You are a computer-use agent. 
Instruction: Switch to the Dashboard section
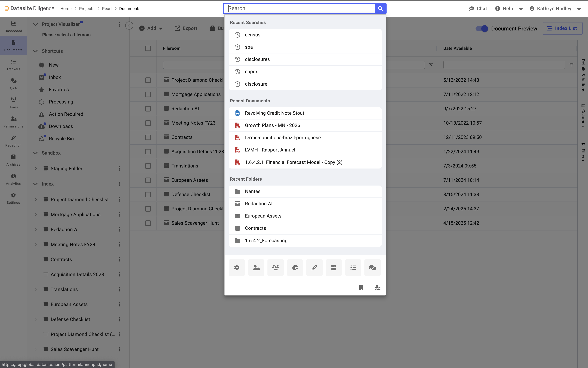(13, 27)
